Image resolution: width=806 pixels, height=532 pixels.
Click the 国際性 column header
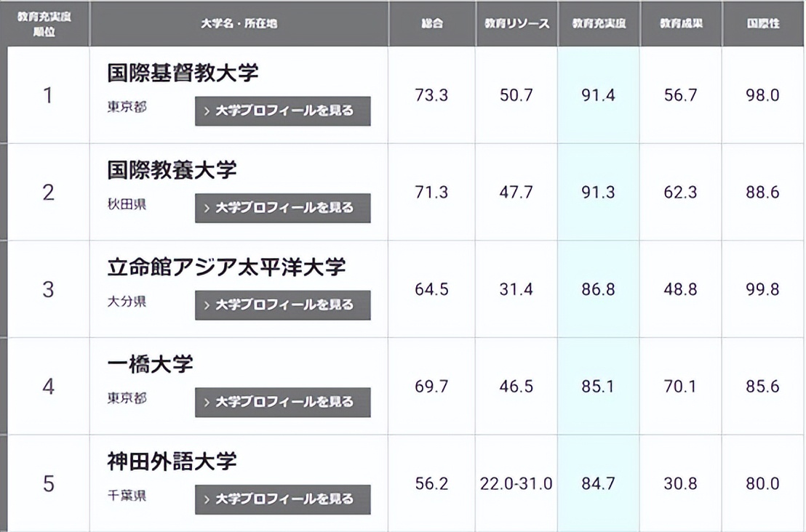pyautogui.click(x=763, y=23)
